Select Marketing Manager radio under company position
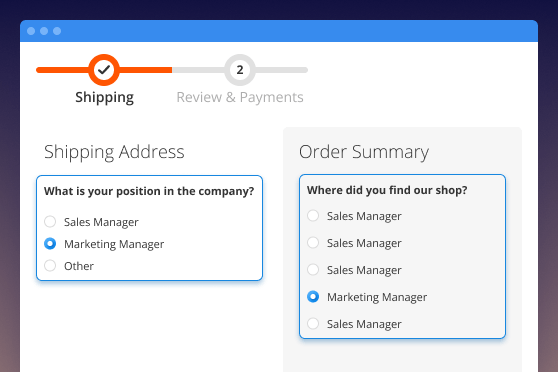 click(50, 243)
